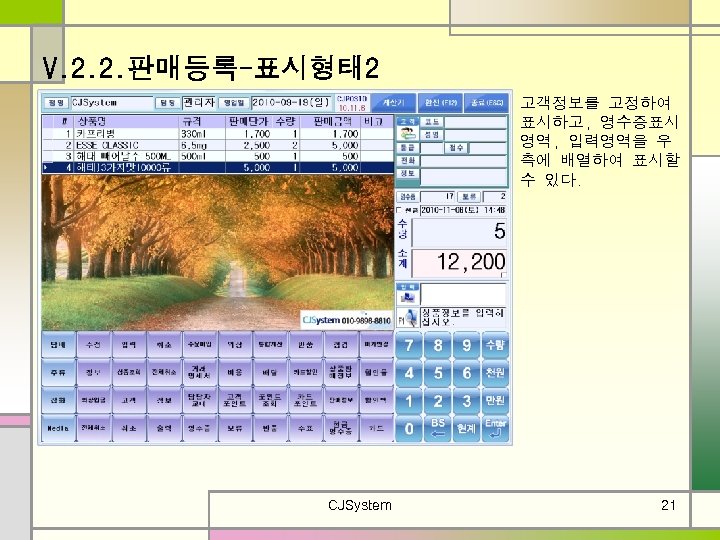This screenshot has height=540, width=720.
Task: Open the 계산기 calculator button
Action: pyautogui.click(x=394, y=103)
